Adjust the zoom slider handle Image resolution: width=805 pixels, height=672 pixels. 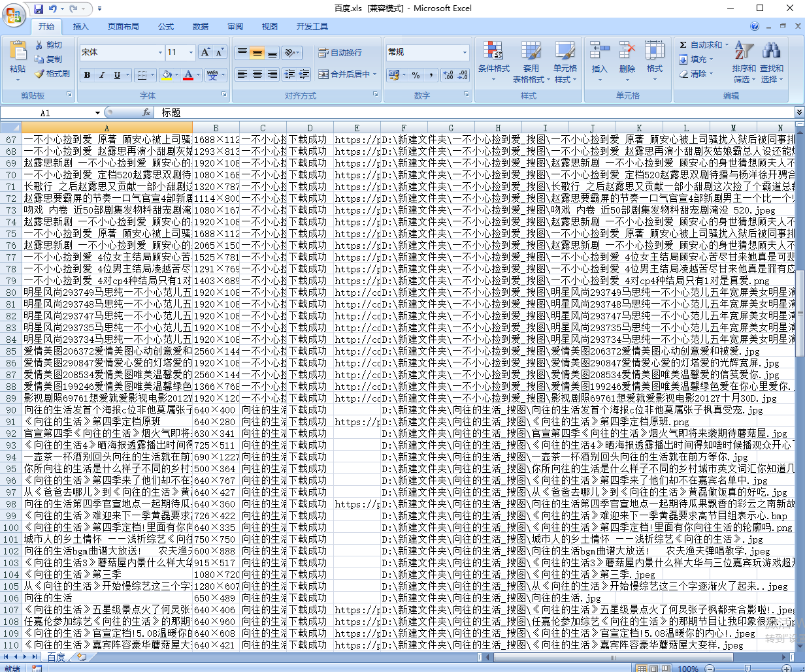tap(749, 669)
